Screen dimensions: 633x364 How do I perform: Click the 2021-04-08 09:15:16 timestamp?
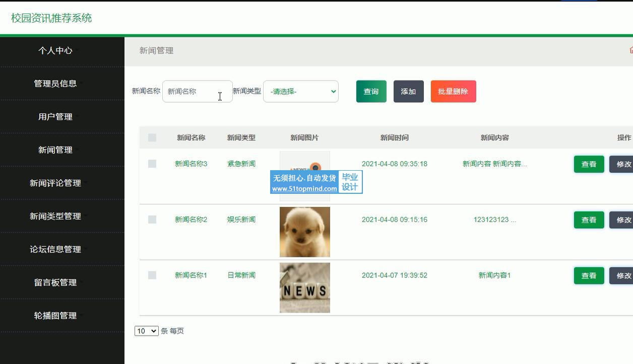pyautogui.click(x=395, y=220)
